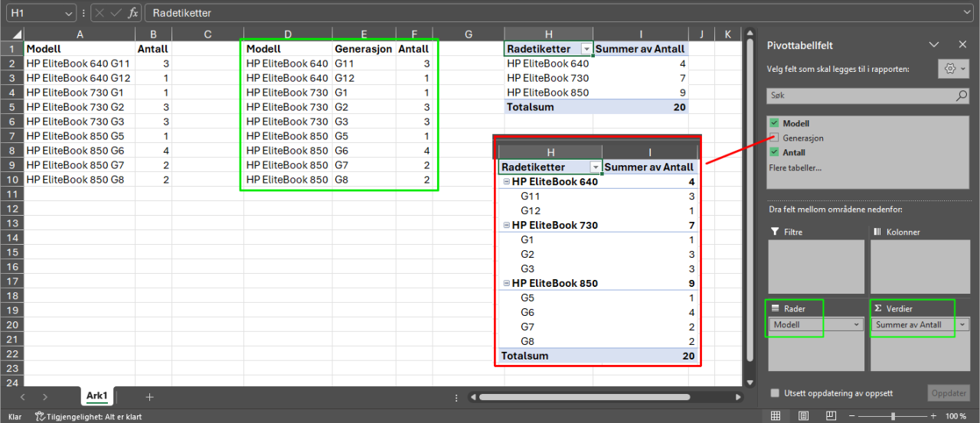Select column D header
Screen dimensions: 980x423
tap(287, 34)
